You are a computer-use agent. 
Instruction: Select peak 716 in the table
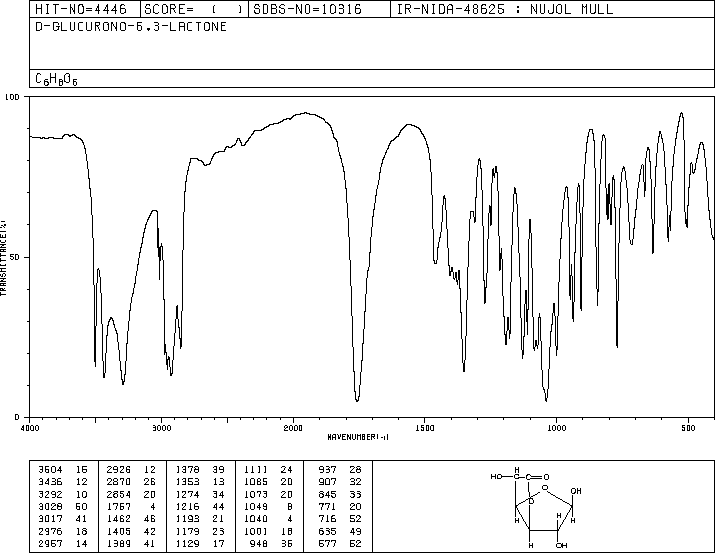tap(327, 519)
